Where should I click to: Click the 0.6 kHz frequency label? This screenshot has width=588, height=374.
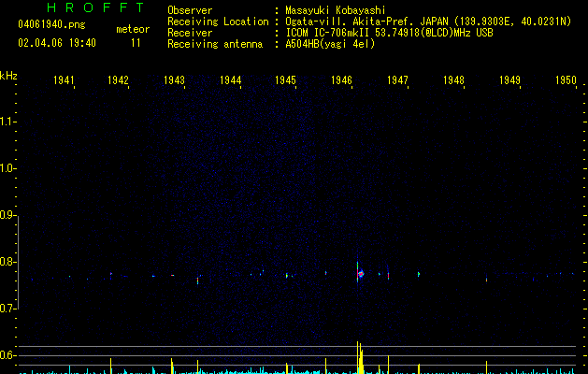click(7, 355)
